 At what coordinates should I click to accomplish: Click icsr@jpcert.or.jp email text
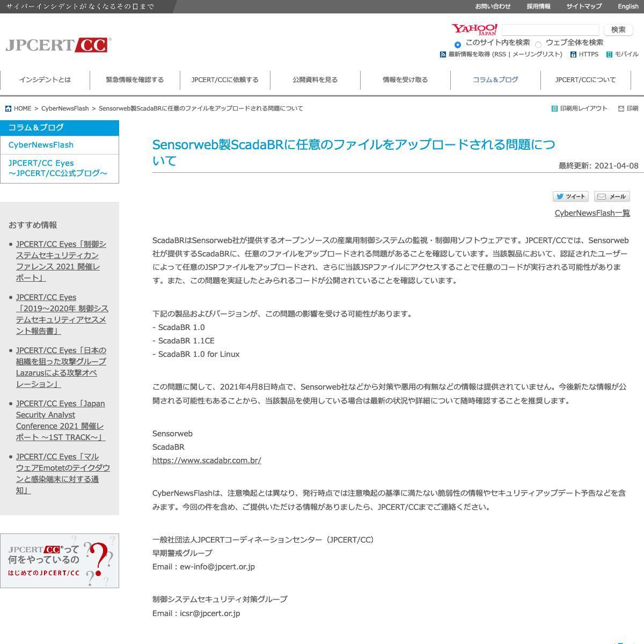click(x=210, y=613)
